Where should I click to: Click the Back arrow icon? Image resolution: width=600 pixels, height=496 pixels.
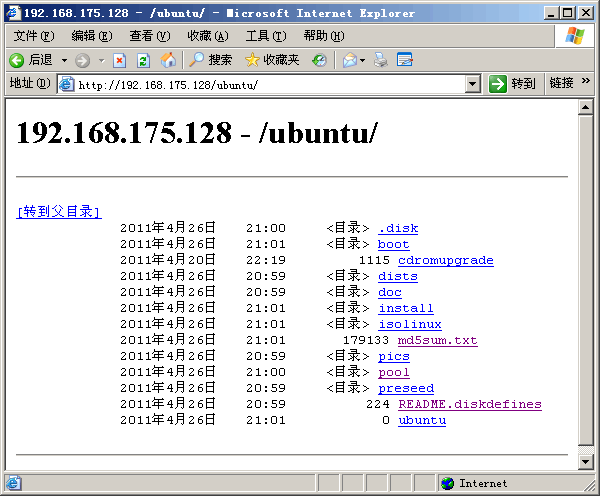[x=16, y=60]
